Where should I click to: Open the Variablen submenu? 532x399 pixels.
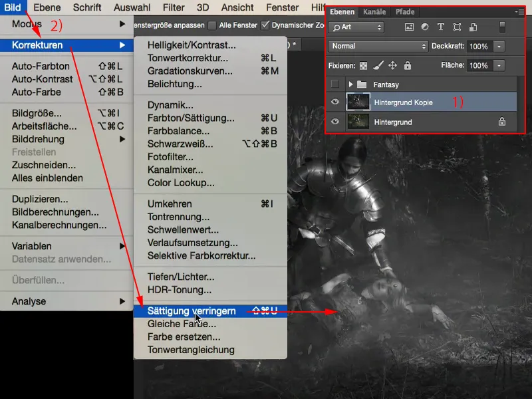tap(66, 246)
